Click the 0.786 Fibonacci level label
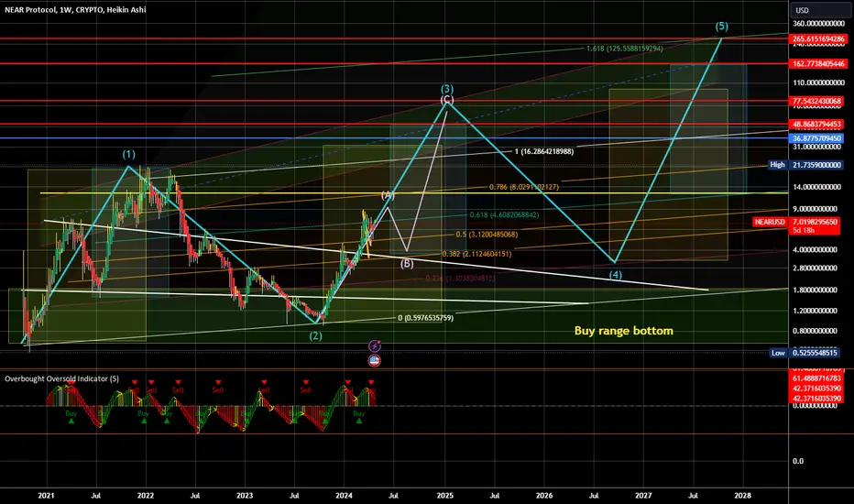854x504 pixels. coord(524,187)
